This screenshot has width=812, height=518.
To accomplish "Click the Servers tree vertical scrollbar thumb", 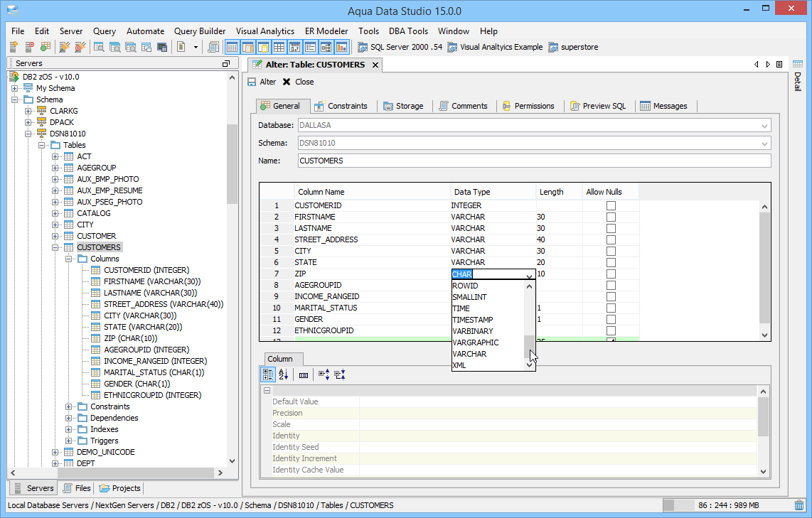I will [232, 165].
